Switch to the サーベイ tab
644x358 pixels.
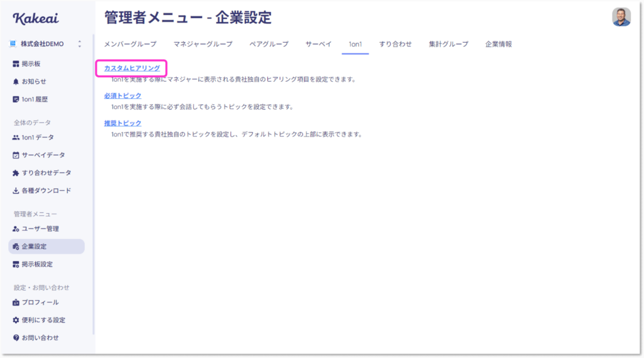click(x=318, y=44)
